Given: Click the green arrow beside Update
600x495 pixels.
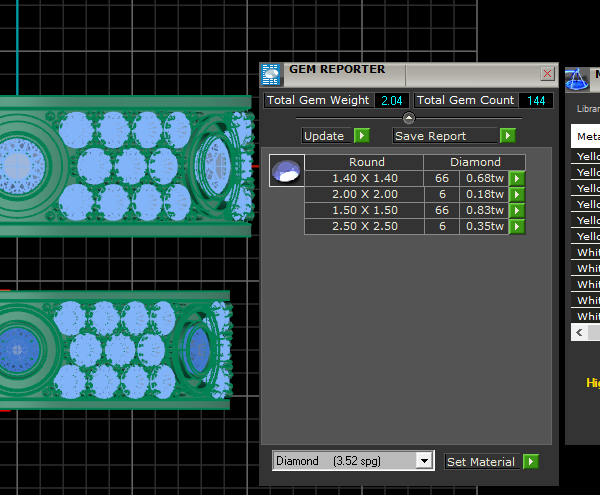Looking at the screenshot, I should tap(361, 136).
